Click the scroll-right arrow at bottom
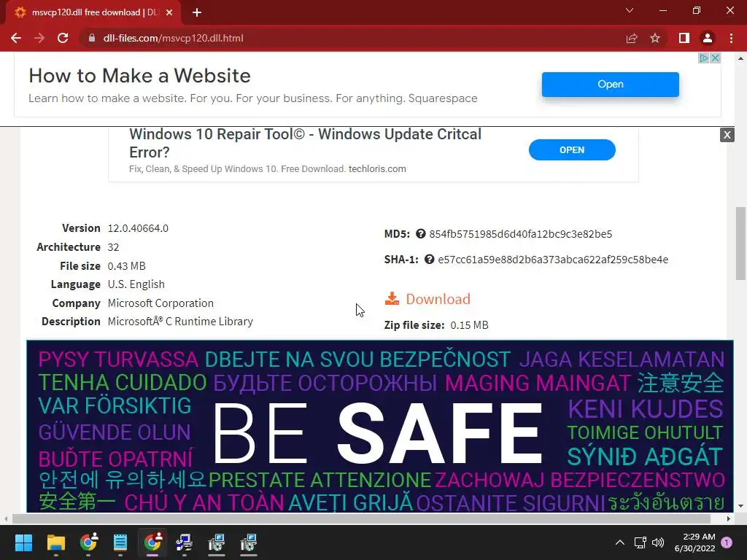 [729, 518]
